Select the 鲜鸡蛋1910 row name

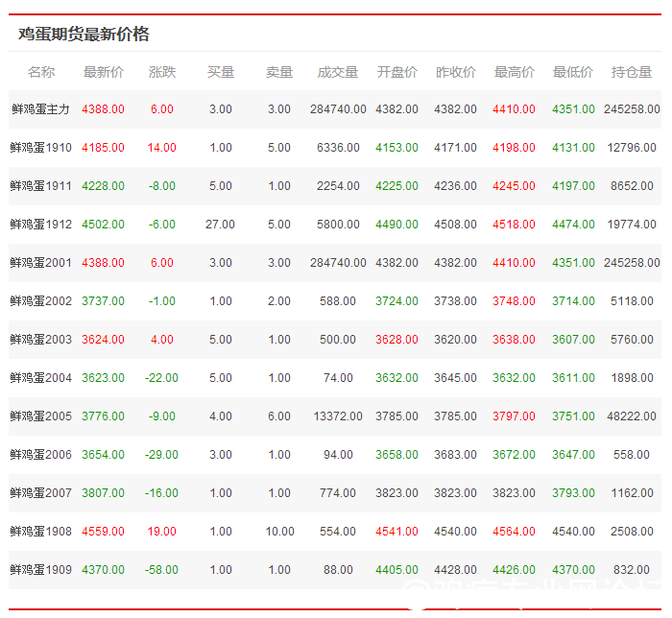tap(40, 148)
